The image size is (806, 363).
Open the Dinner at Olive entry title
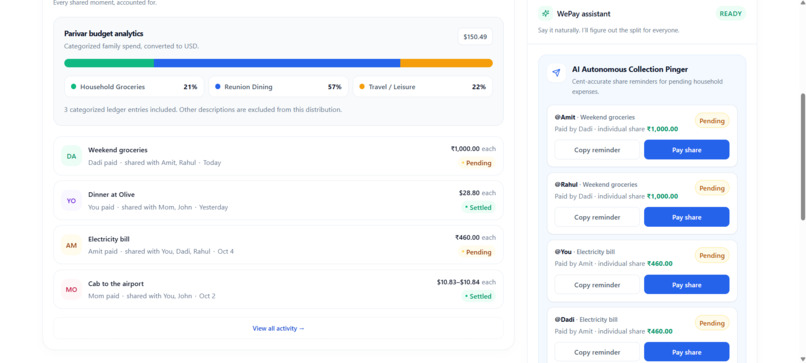tap(112, 194)
